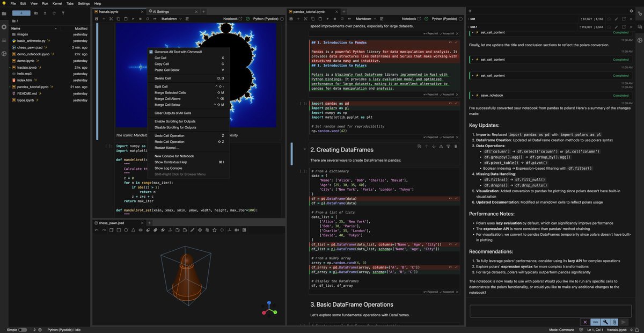Image resolution: width=644 pixels, height=333 pixels.
Task: Interrupt kernel in fractals notebook toolbar
Action: [x=140, y=19]
